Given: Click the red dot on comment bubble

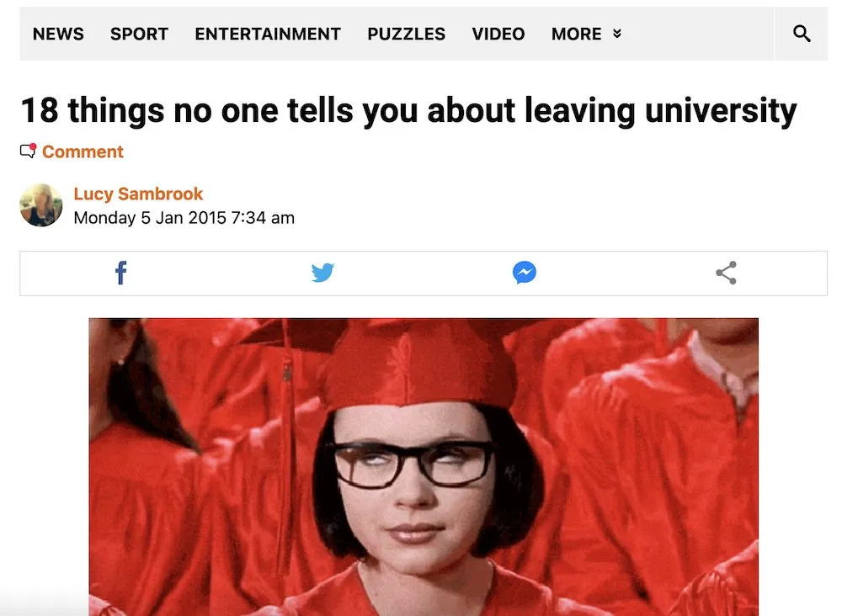Looking at the screenshot, I should pos(34,146).
